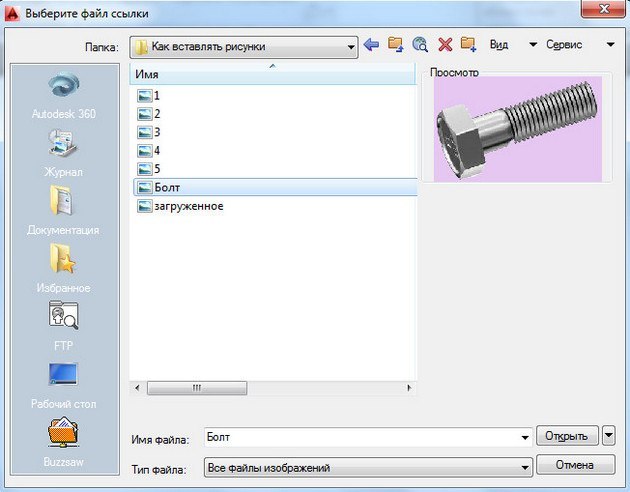Open the Избранное favorites folder
The height and width of the screenshot is (492, 630).
tap(63, 268)
